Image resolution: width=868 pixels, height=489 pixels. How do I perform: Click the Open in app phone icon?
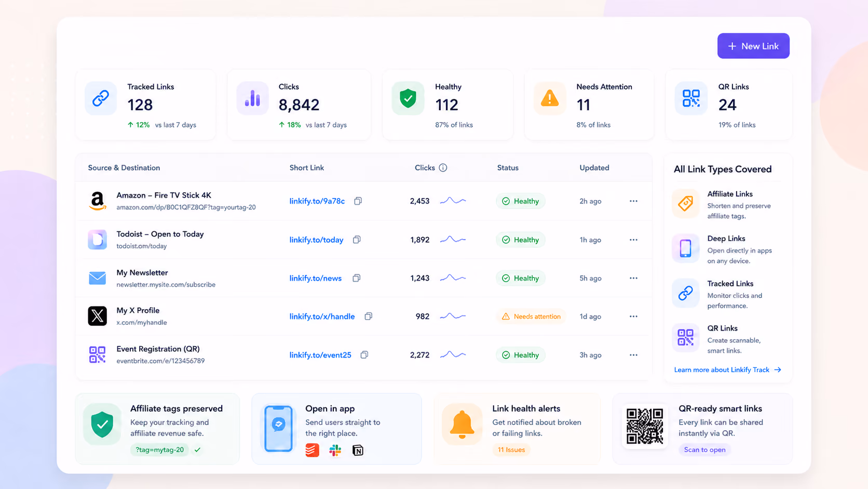[x=278, y=428]
